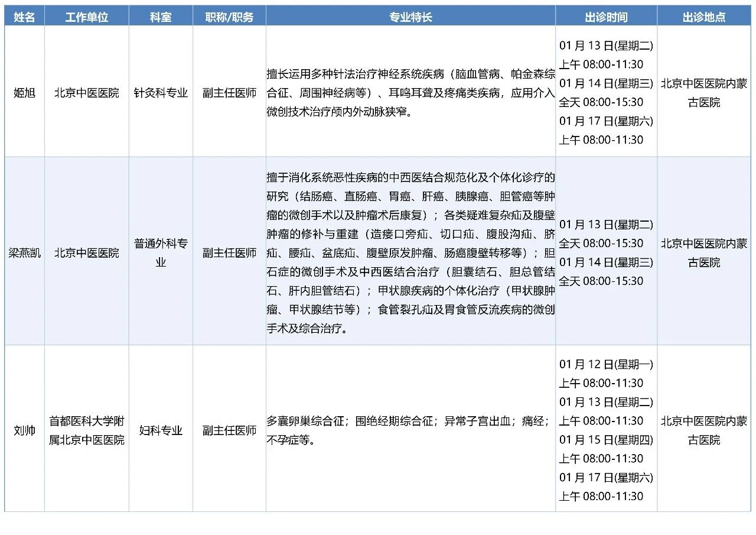Screen dimensions: 756x535
Task: Select the 普通外科专业 department cell
Action: tap(161, 252)
